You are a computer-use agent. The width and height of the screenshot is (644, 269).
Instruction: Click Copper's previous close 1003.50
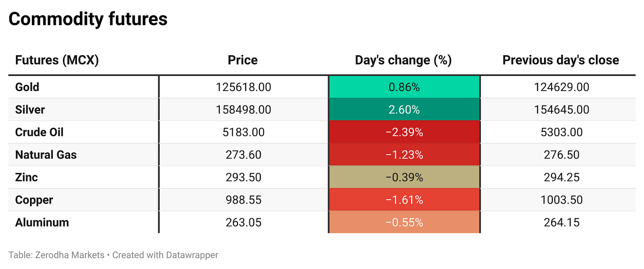[x=561, y=200]
